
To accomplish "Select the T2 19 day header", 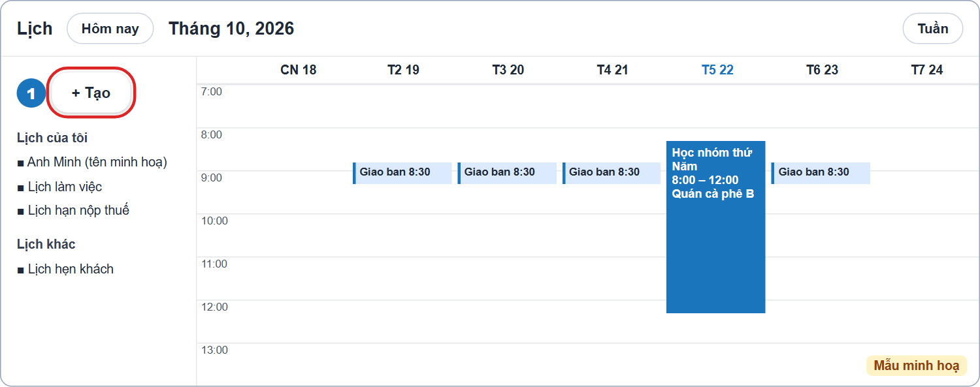I will [403, 70].
